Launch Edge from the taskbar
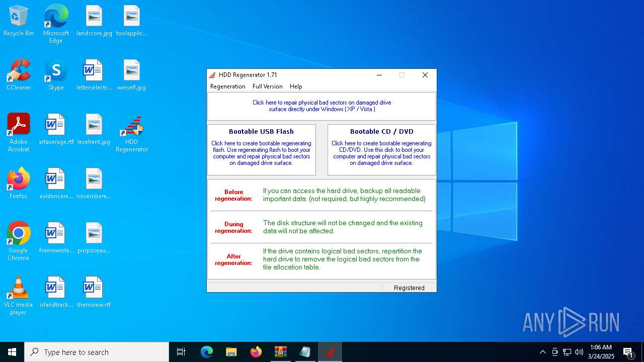The width and height of the screenshot is (644, 362). 207,352
